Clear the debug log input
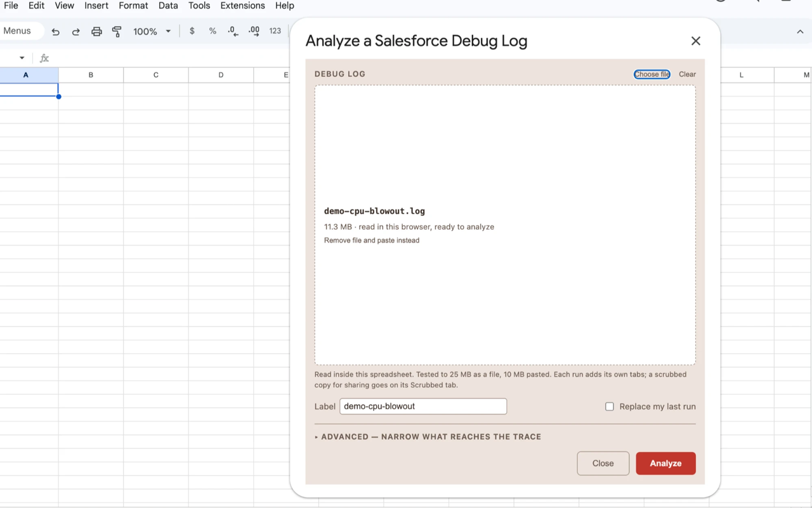This screenshot has width=812, height=508. [687, 74]
